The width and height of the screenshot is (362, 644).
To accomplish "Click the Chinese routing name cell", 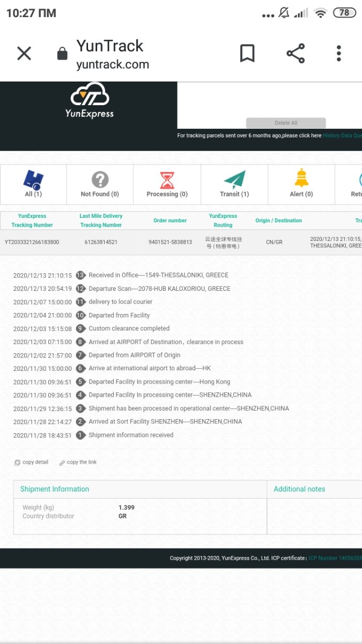I will pos(223,242).
